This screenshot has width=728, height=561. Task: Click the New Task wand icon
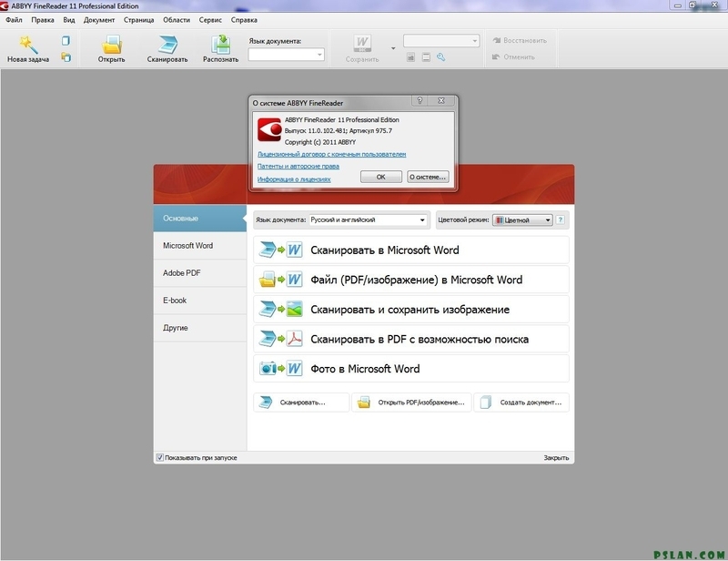point(27,45)
